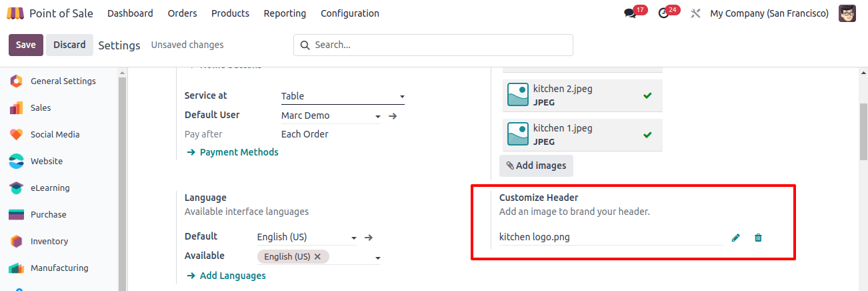Click the pencil edit icon for kitchen logo.png
868x291 pixels.
736,238
